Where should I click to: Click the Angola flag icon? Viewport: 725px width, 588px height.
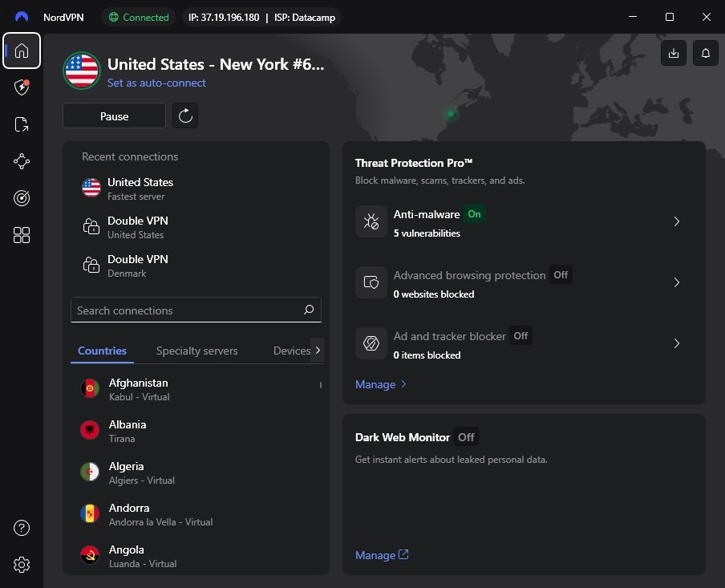tap(90, 555)
